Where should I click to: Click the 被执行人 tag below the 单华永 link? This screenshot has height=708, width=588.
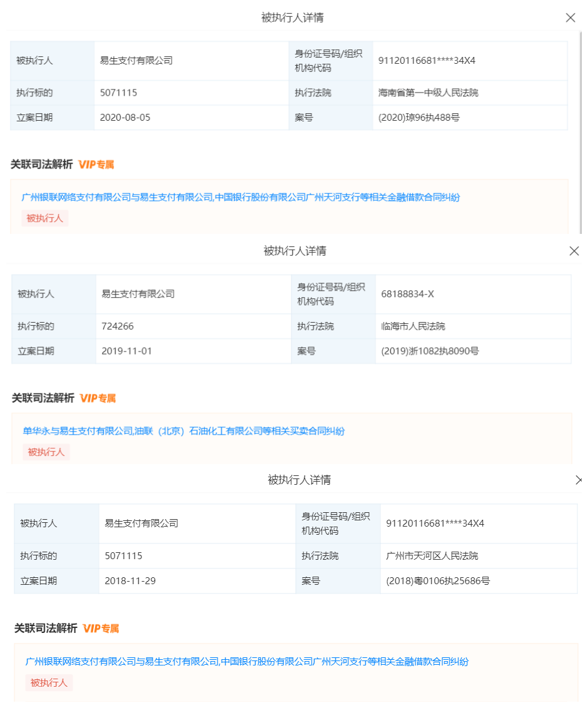point(46,452)
